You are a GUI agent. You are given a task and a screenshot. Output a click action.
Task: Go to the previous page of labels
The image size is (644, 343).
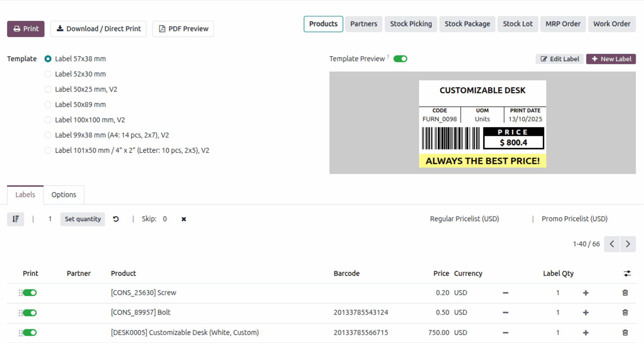pos(612,244)
